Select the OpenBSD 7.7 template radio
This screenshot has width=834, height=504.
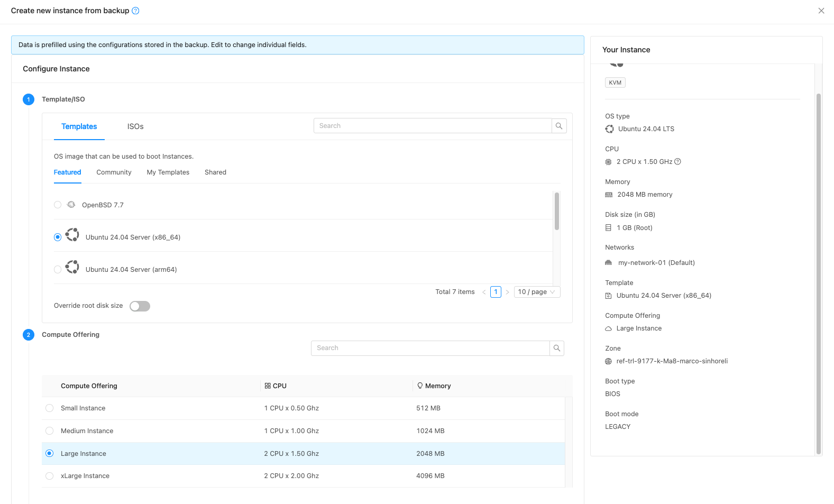pyautogui.click(x=58, y=205)
